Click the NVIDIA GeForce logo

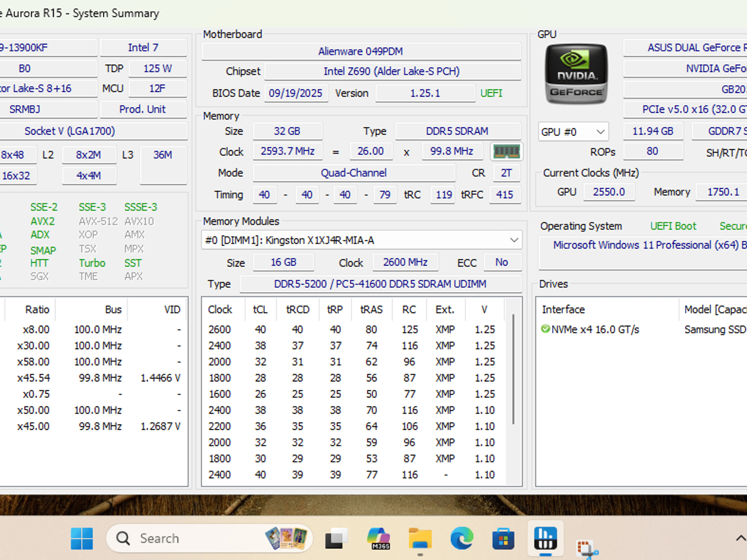[576, 74]
